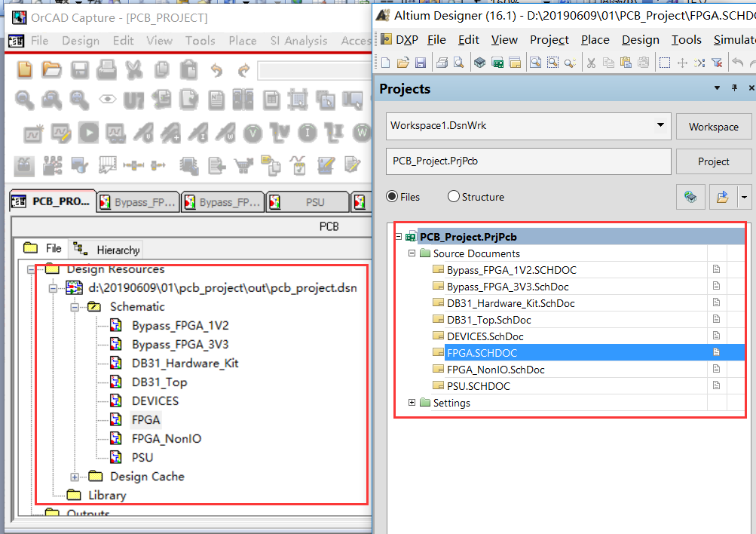Click Altium cut scissors icon
The width and height of the screenshot is (756, 534).
click(591, 63)
